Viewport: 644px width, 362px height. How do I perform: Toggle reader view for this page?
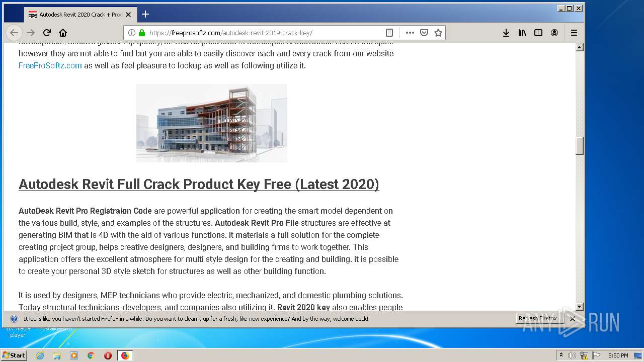click(389, 33)
